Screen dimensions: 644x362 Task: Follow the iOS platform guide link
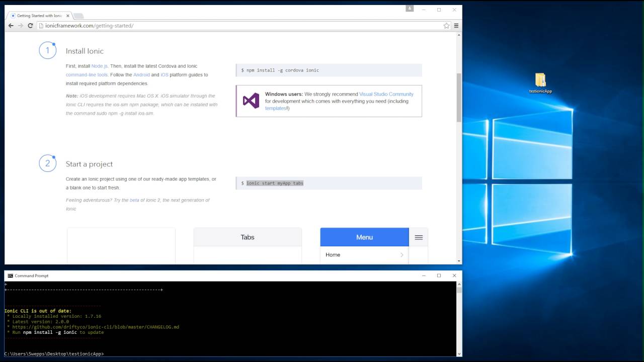(165, 75)
